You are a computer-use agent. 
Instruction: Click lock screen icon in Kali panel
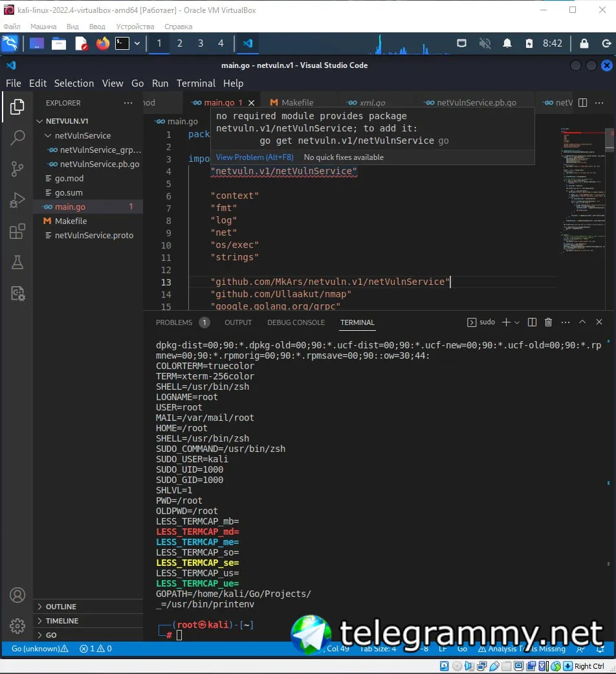coord(584,43)
